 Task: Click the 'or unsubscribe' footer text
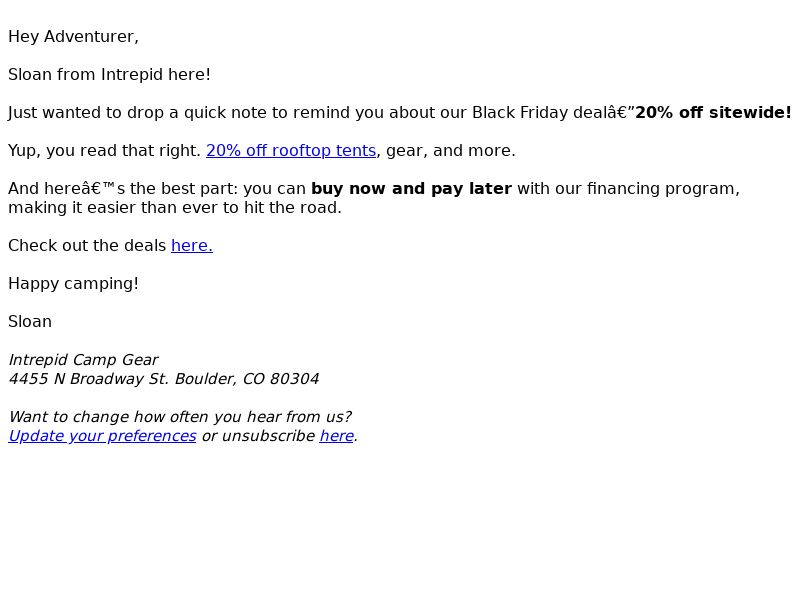[x=258, y=436]
